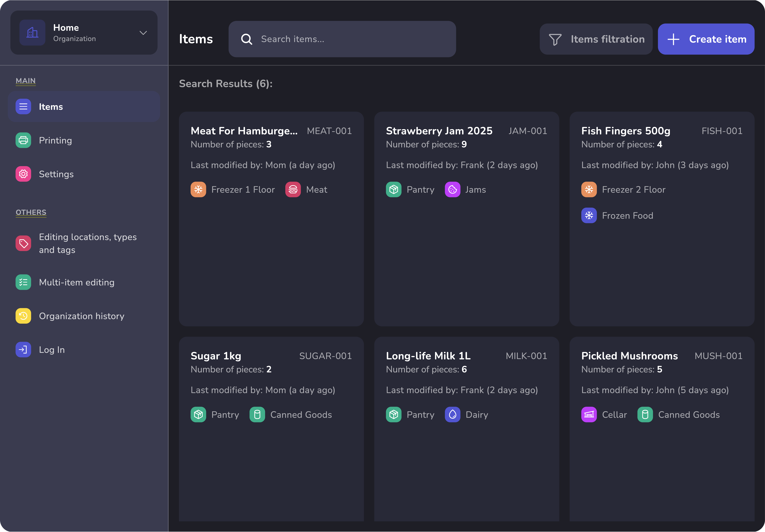Click the Printing printer icon in sidebar
Image resolution: width=765 pixels, height=532 pixels.
(23, 140)
